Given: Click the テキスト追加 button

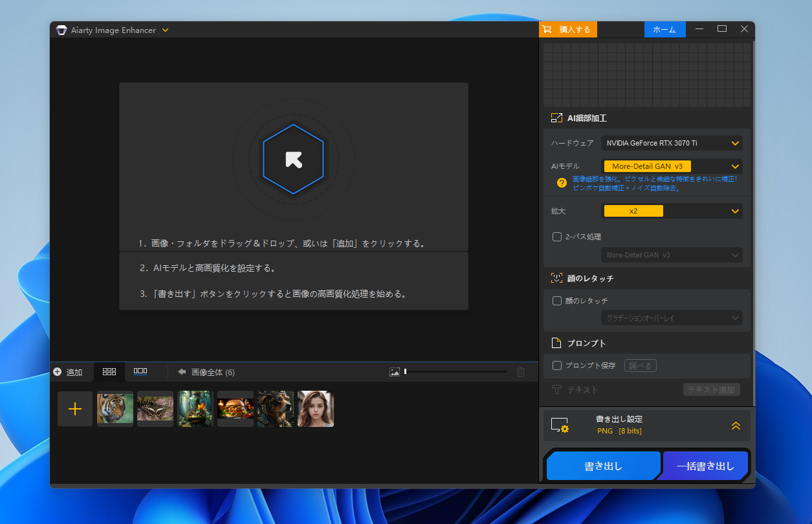Looking at the screenshot, I should 712,389.
